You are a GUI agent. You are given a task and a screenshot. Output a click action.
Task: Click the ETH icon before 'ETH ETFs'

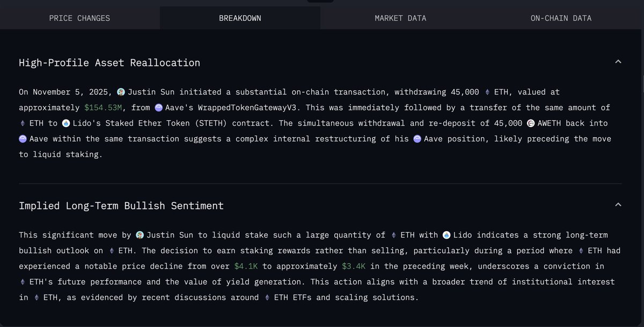[268, 297]
